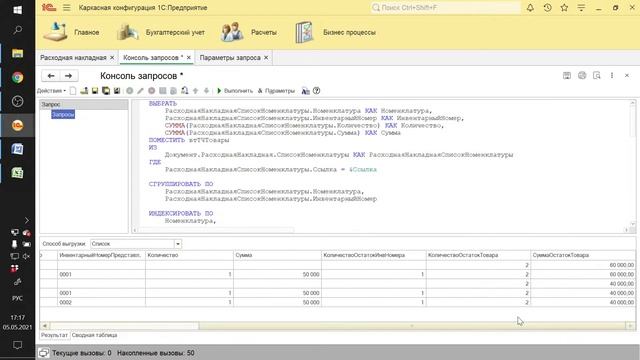Open service settings lines icon in title bar

(581, 8)
